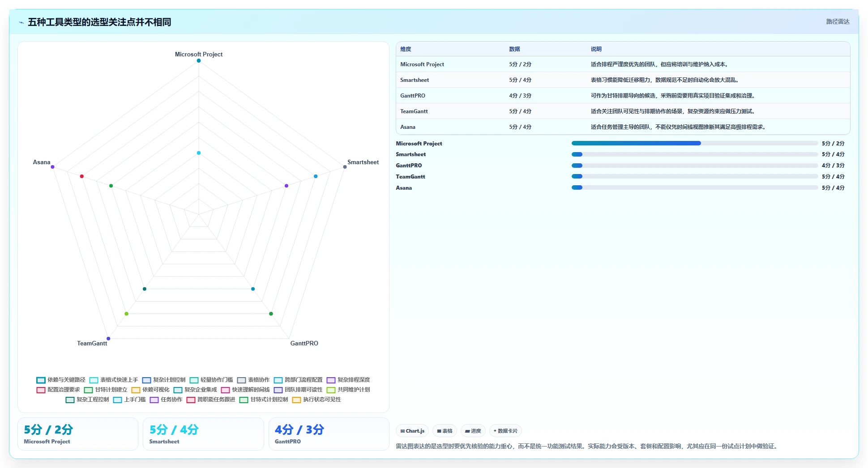
Task: Click the green point on the GanttPRO axis
Action: (x=271, y=314)
